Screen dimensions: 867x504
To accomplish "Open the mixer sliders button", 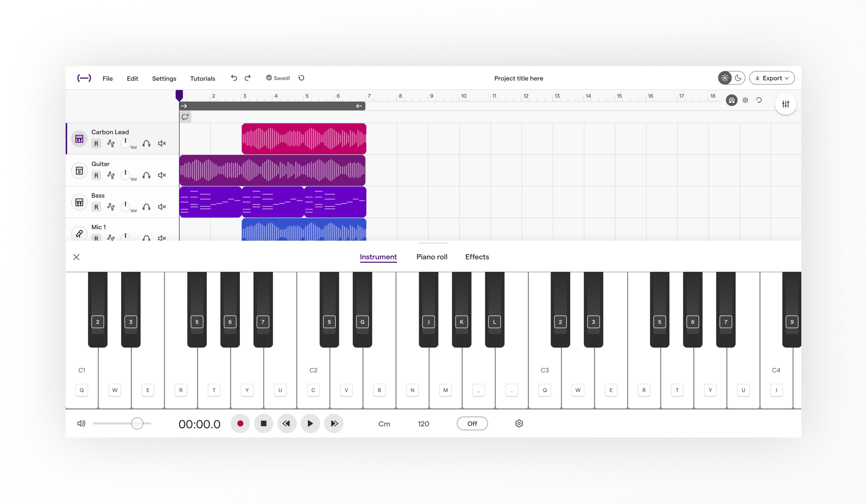I will click(x=786, y=104).
